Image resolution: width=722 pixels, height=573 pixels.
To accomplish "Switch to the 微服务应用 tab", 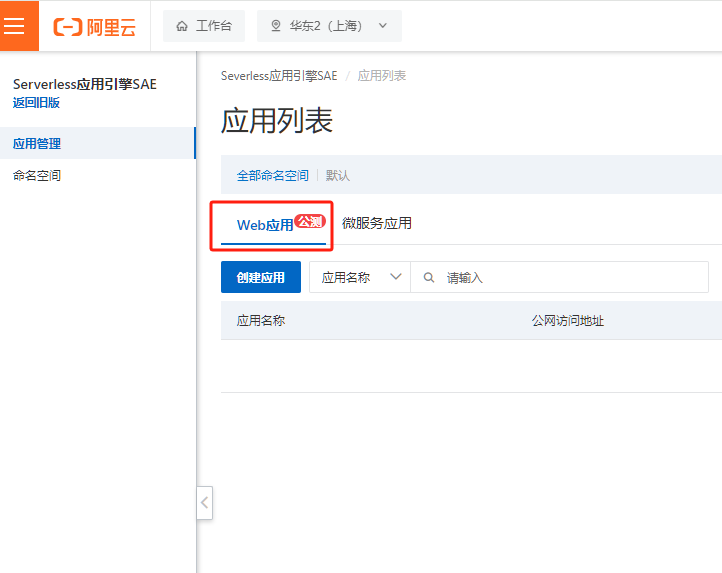I will coord(377,223).
